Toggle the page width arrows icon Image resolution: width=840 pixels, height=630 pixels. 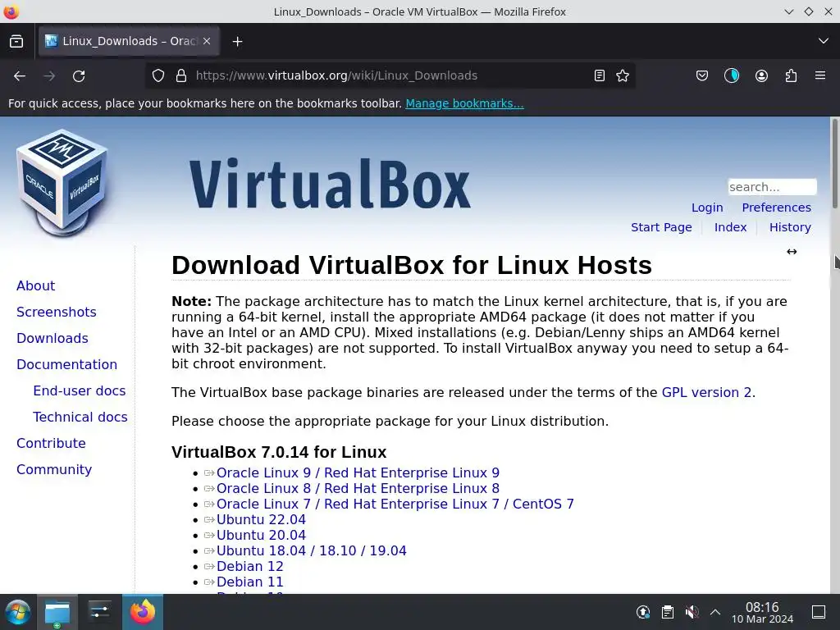792,252
